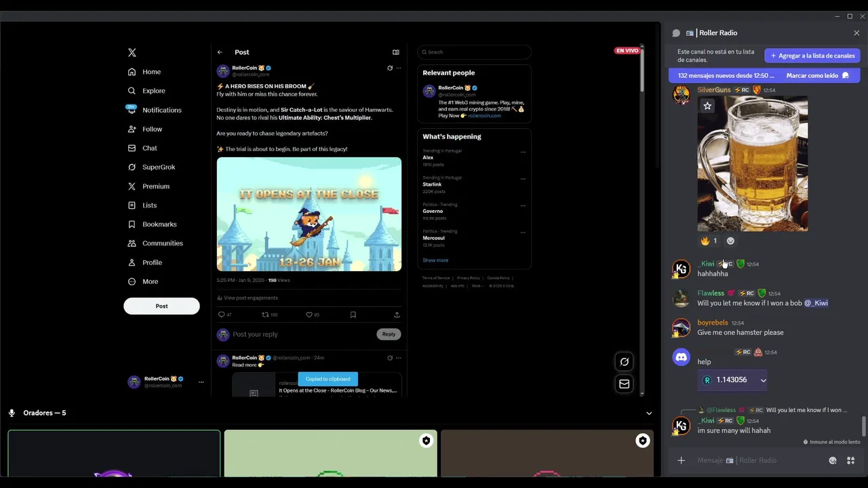
Task: Open the beer mug image
Action: coord(753,164)
